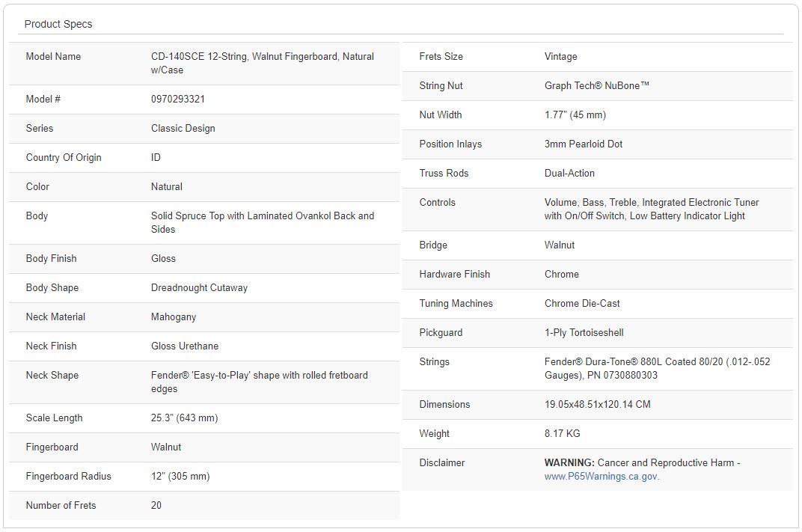This screenshot has height=532, width=802.
Task: Click the Fender Dura-Tone 880L strings text
Action: (658, 368)
